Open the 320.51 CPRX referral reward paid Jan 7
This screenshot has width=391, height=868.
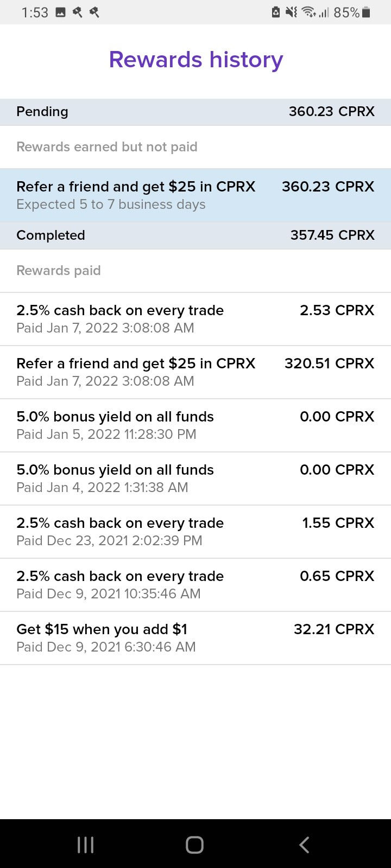195,372
